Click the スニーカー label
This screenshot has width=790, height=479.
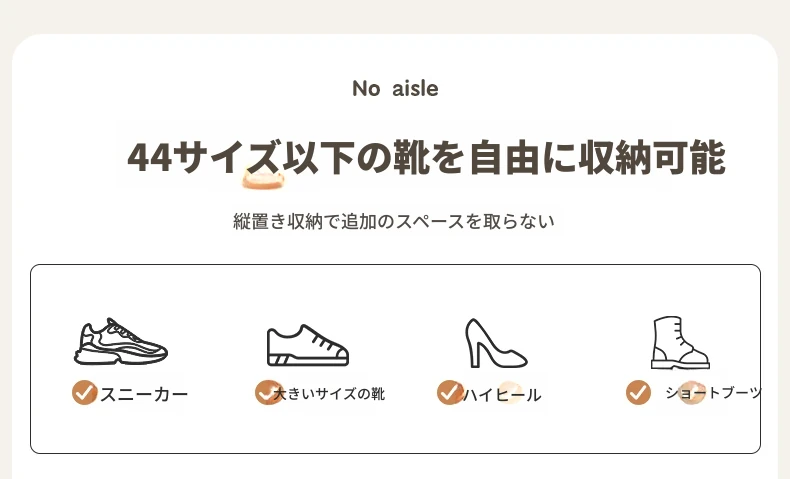pos(144,394)
